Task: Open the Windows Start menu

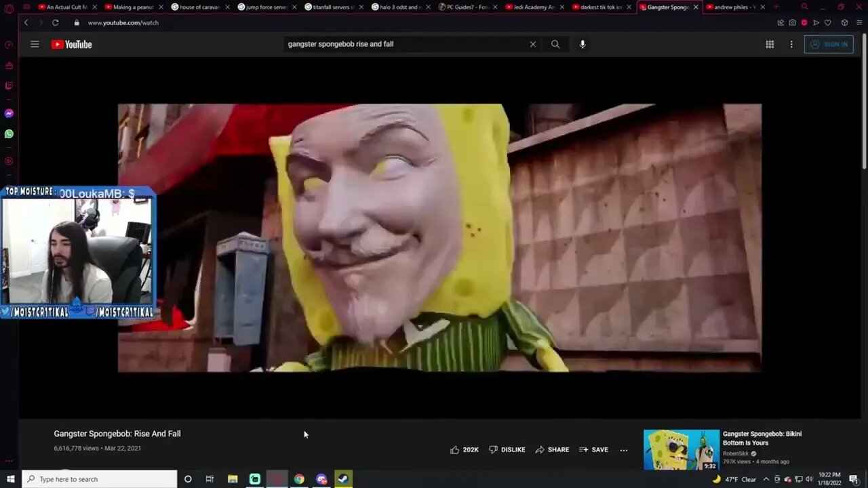Action: click(x=10, y=479)
